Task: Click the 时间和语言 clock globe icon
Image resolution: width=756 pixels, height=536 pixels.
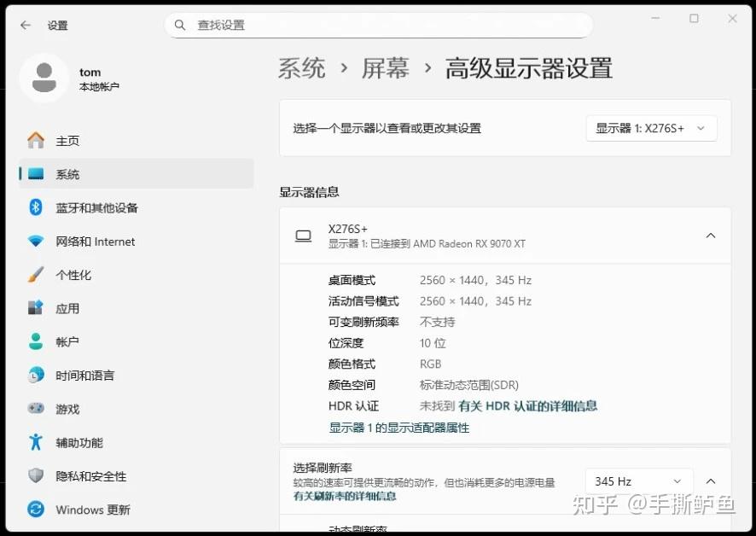Action: [36, 375]
